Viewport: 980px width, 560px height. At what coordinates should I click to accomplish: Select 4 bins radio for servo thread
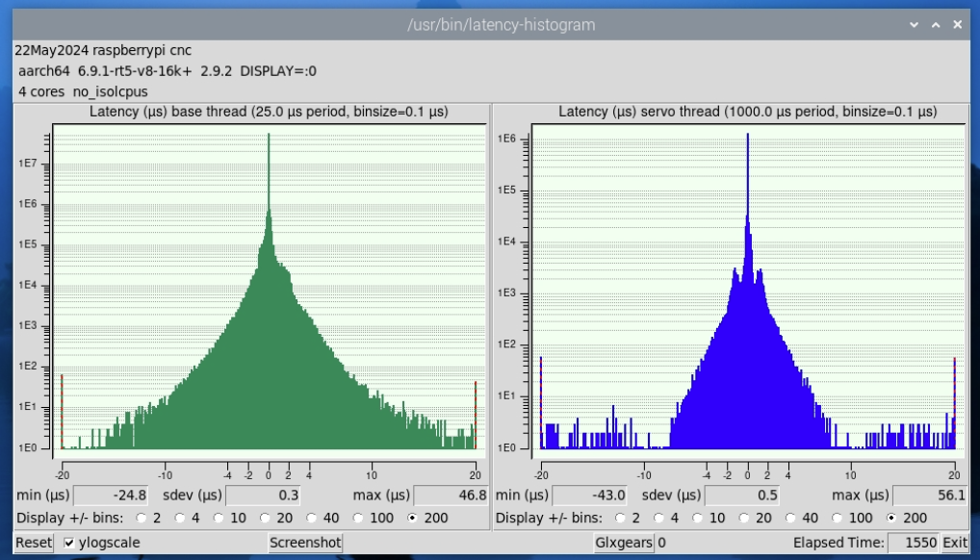(x=658, y=518)
